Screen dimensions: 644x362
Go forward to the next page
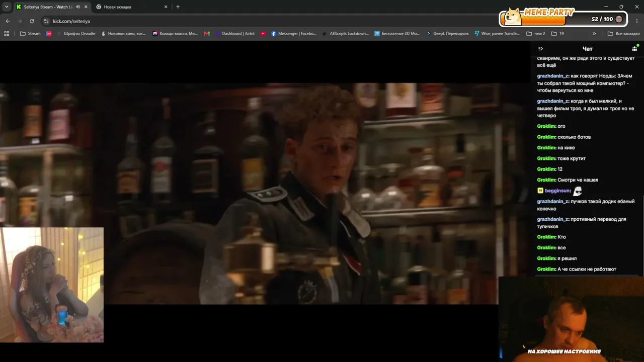point(20,21)
